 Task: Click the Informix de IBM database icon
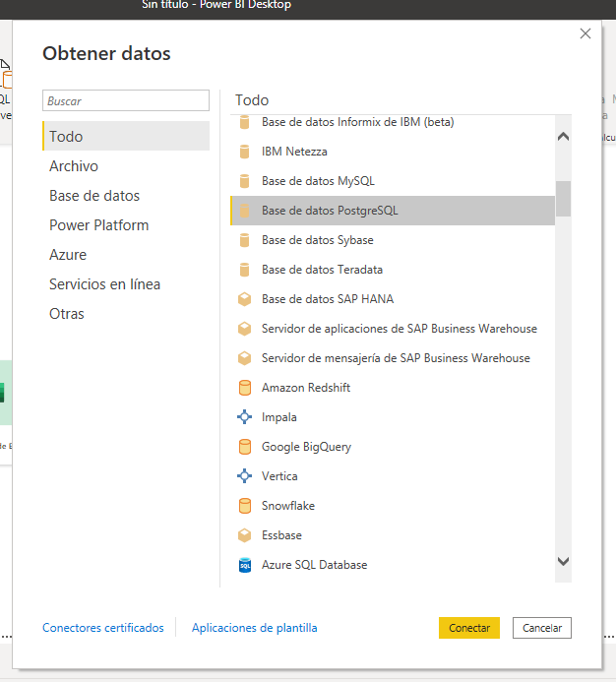244,122
